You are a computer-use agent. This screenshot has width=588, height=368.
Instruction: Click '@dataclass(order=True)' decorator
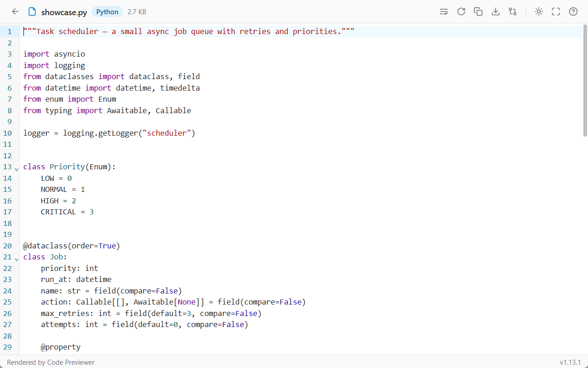72,246
